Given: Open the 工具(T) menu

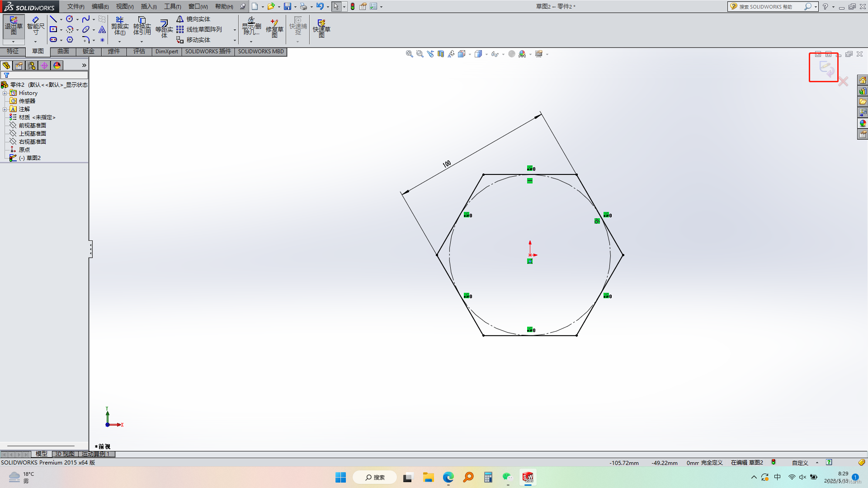Looking at the screenshot, I should click(x=172, y=6).
